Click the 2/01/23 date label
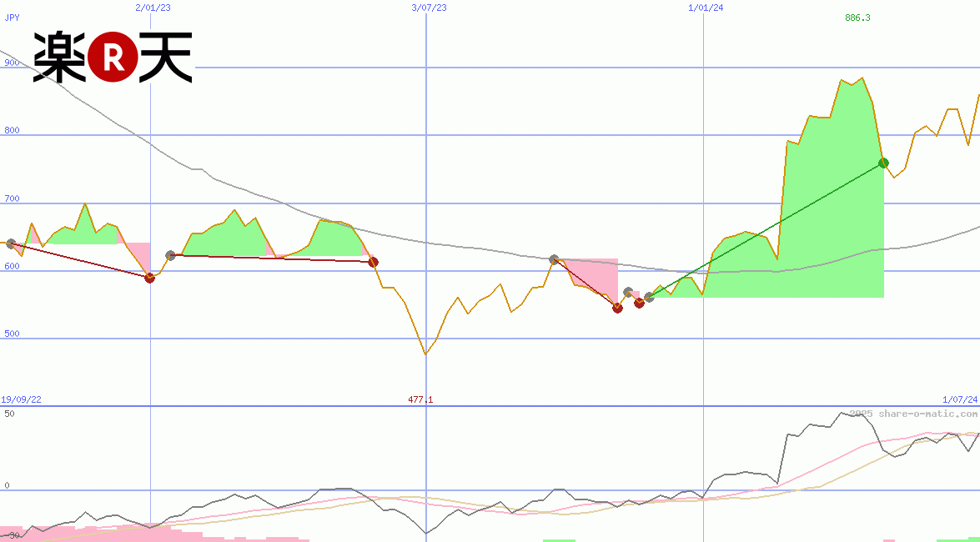Image resolution: width=980 pixels, height=542 pixels. 153,8
